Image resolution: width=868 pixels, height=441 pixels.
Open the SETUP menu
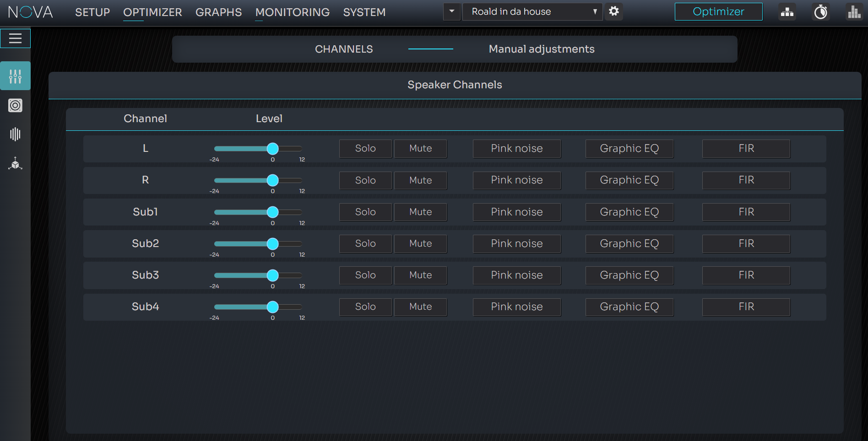point(92,12)
